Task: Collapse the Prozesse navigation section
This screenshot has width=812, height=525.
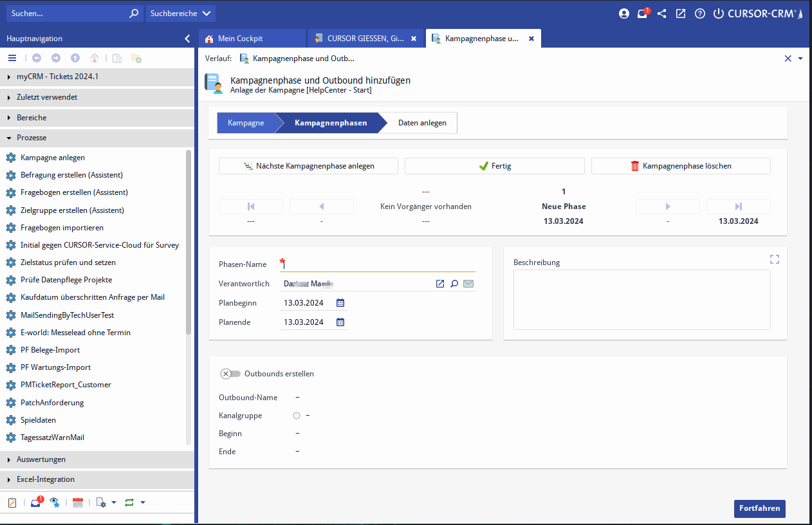Action: click(32, 138)
